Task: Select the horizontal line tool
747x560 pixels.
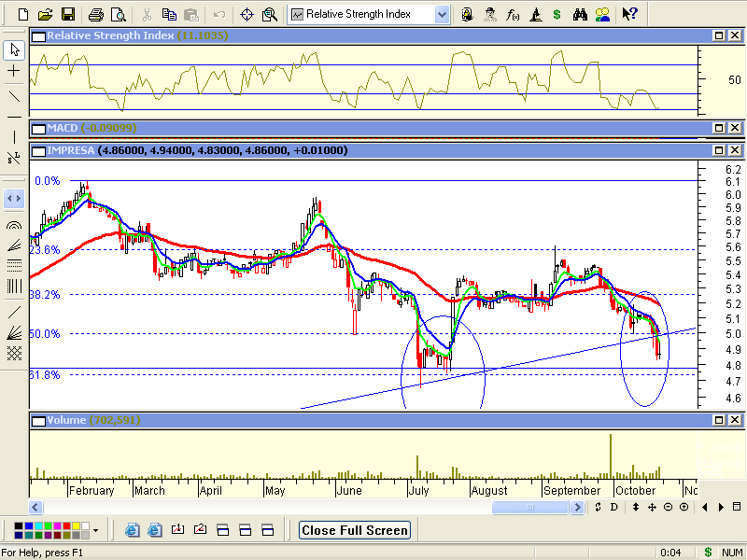Action: tap(14, 117)
